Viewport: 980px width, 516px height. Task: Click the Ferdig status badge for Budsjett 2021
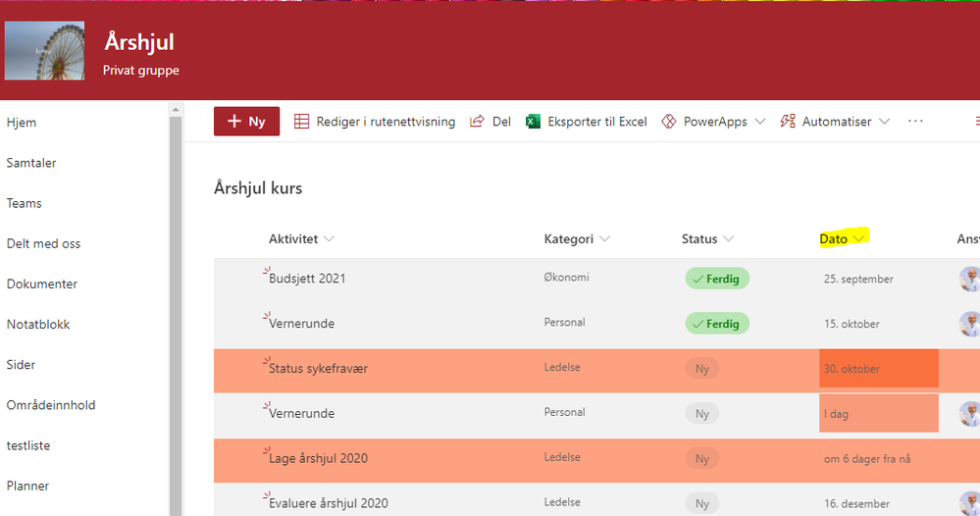tap(717, 279)
